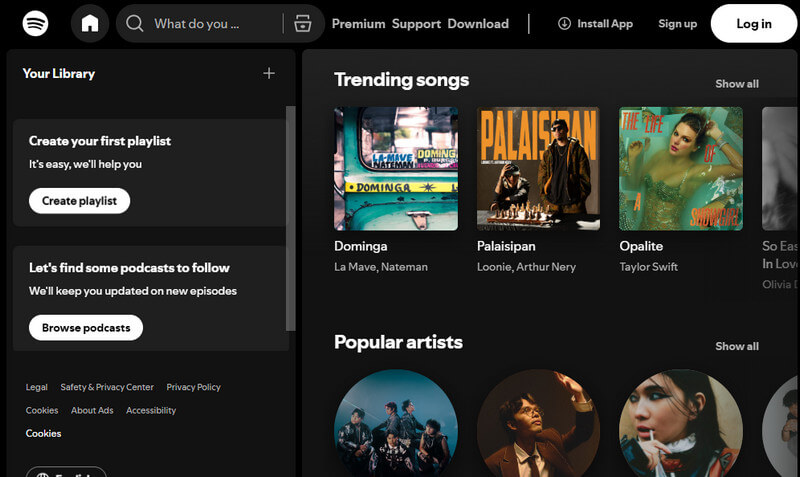This screenshot has height=477, width=800.
Task: Open the Download menu item
Action: (478, 24)
